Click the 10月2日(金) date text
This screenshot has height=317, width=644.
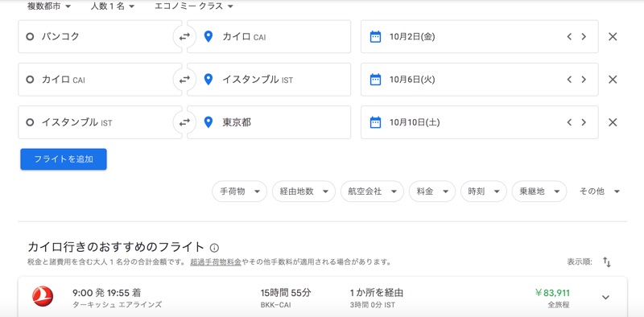point(412,37)
